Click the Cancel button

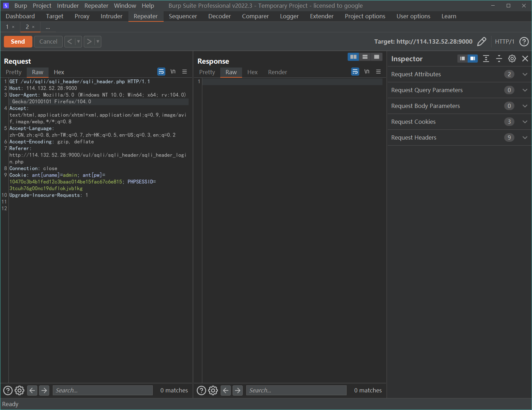click(48, 41)
